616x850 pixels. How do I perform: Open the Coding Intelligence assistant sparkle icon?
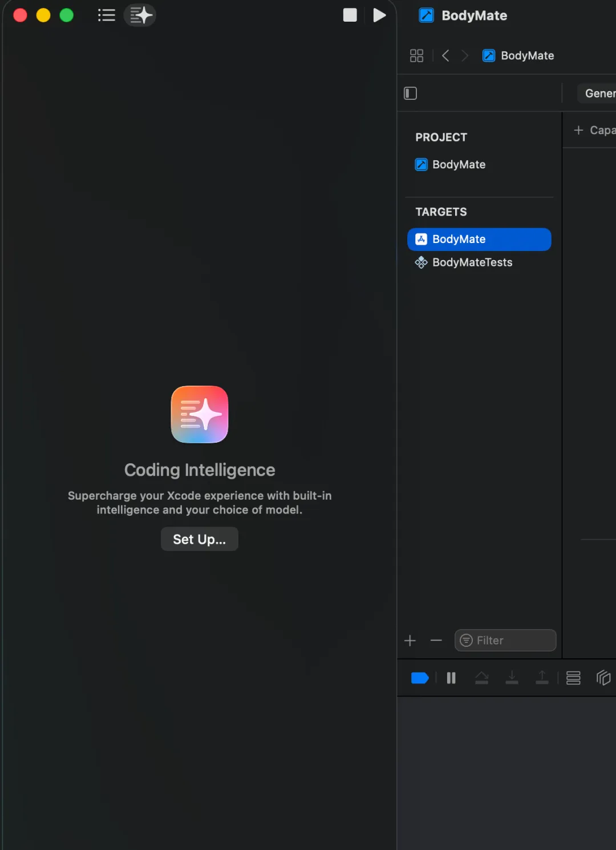140,15
